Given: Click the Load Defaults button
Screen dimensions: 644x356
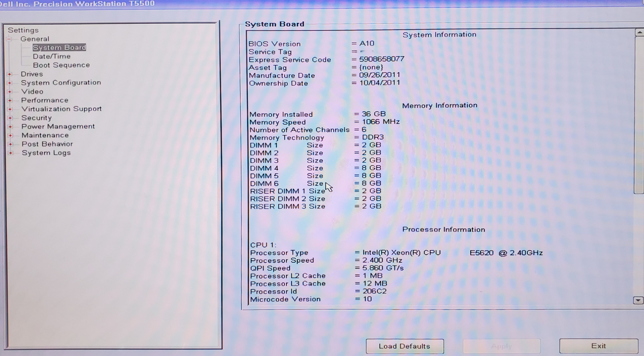Looking at the screenshot, I should point(405,346).
